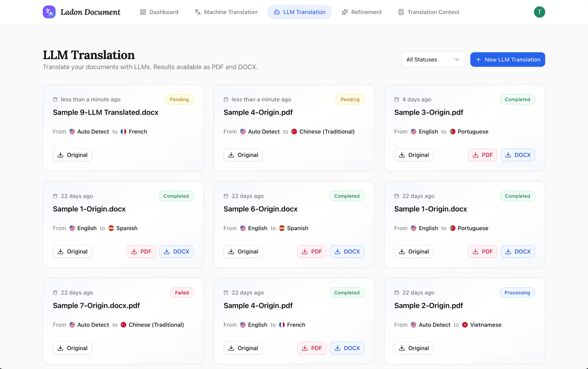Download DOCX of Sample 6-Origin.docx
Screen dimensions: 588x369
[x=347, y=251]
